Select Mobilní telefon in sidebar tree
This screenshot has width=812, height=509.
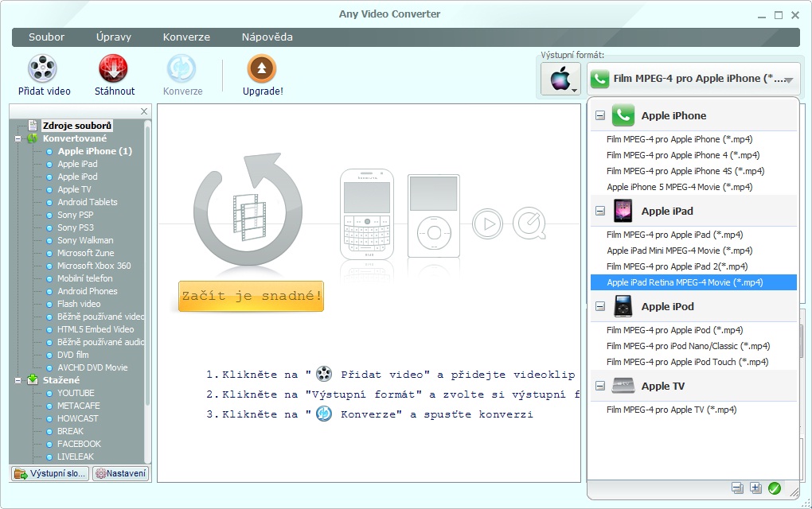coord(84,279)
